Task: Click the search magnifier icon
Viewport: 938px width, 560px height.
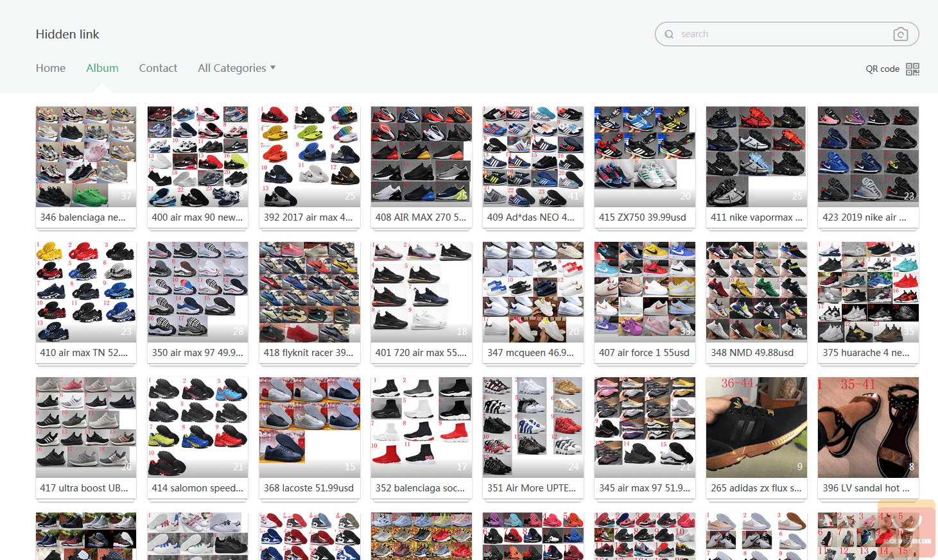Action: [669, 34]
